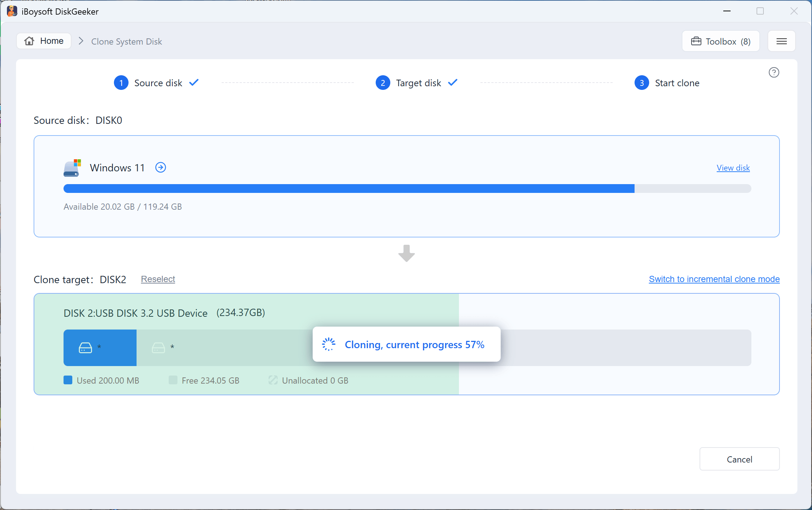Click the Unallocated legend swatch
This screenshot has height=510, width=812.
point(273,380)
